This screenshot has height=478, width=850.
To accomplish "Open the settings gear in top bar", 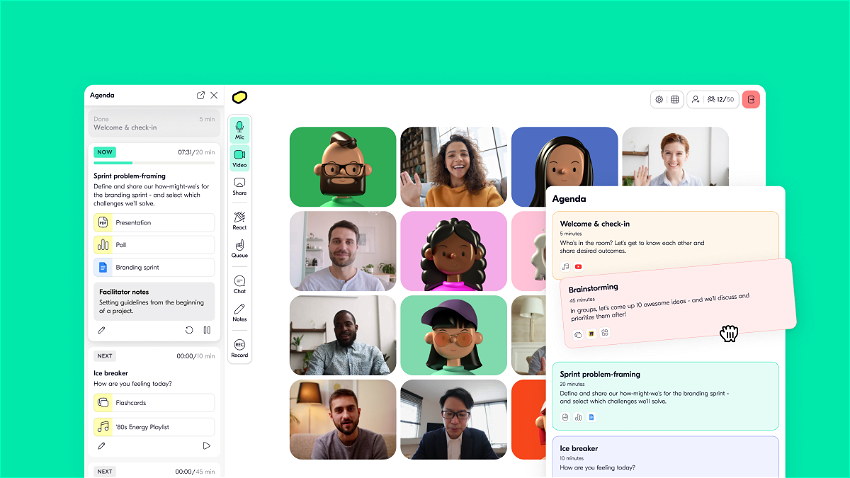I will tap(659, 100).
